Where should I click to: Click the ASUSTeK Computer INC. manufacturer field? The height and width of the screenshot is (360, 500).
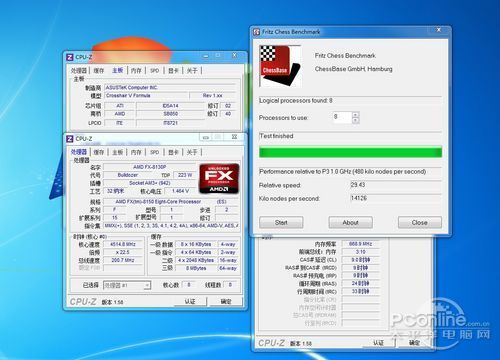[x=170, y=88]
